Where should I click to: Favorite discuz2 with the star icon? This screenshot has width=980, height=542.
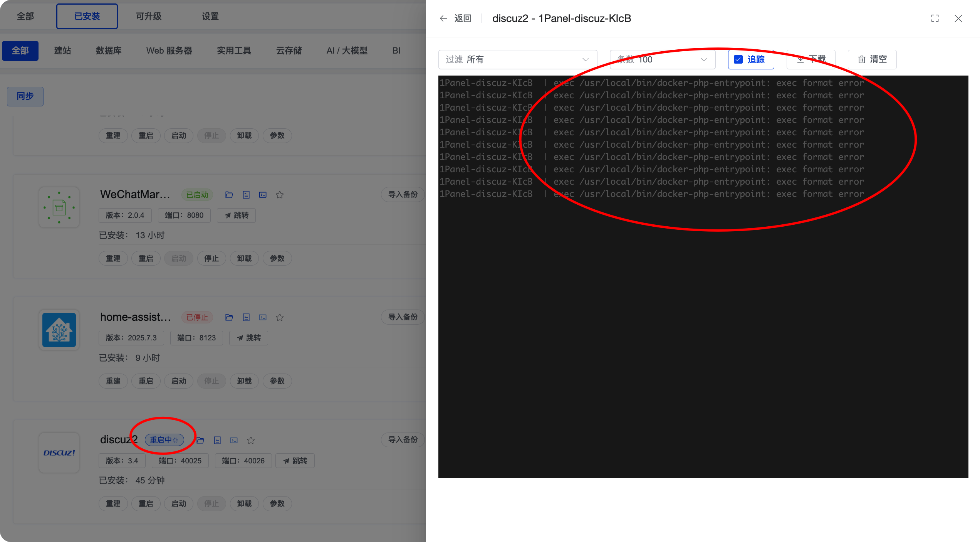coord(251,440)
